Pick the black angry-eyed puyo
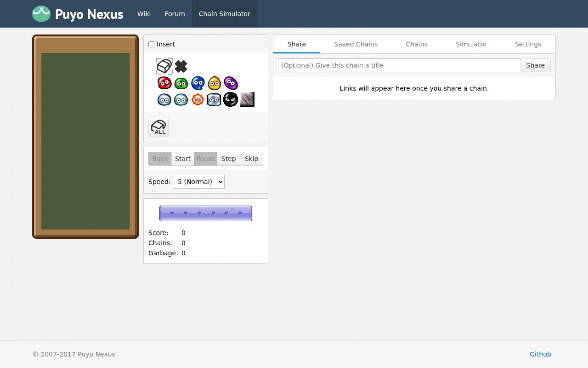This screenshot has height=368, width=588. [x=231, y=99]
